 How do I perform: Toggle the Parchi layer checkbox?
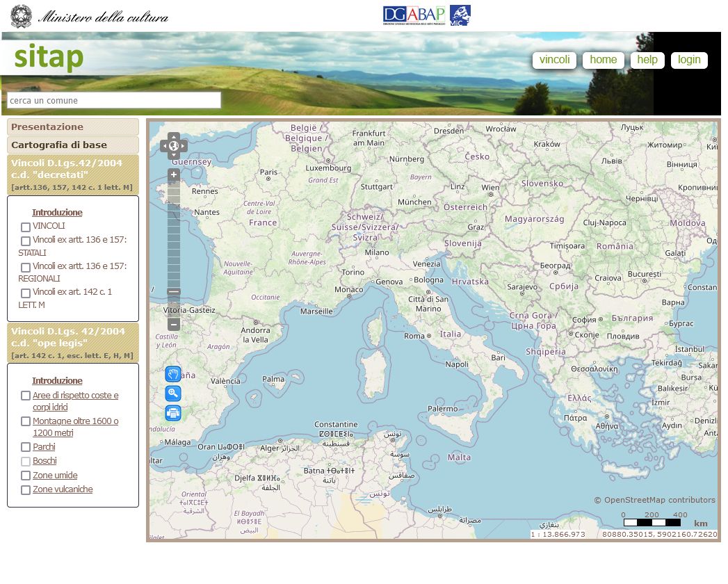tap(26, 447)
